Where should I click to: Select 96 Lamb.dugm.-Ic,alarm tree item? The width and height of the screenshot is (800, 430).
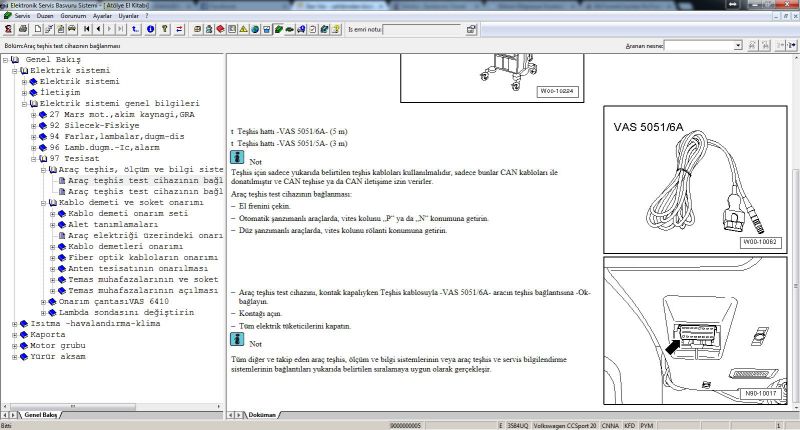click(105, 147)
